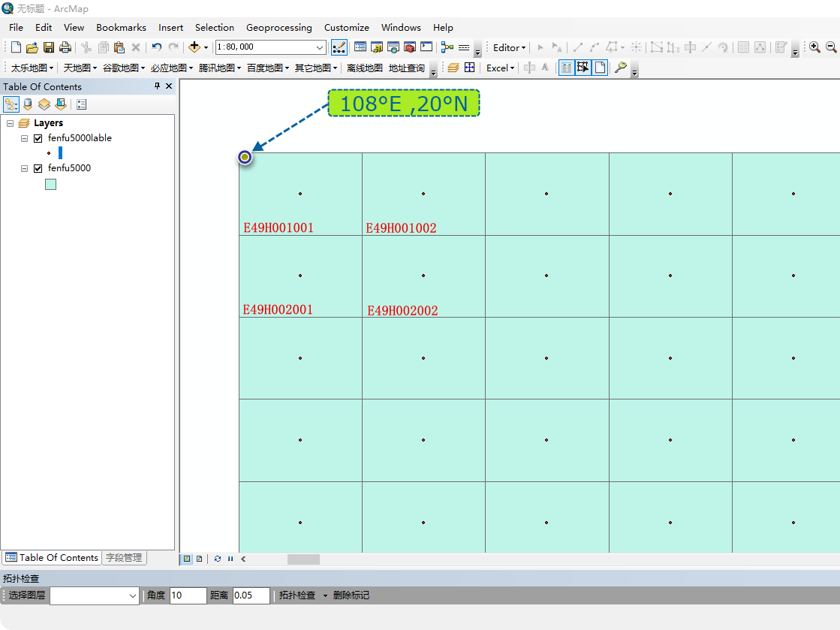Image resolution: width=840 pixels, height=630 pixels.
Task: Open the 天地图 dropdown
Action: pos(80,68)
